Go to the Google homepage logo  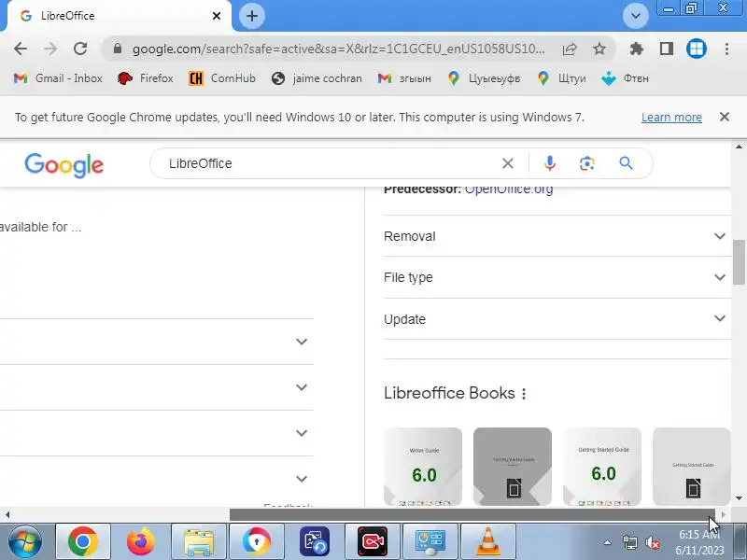[63, 165]
